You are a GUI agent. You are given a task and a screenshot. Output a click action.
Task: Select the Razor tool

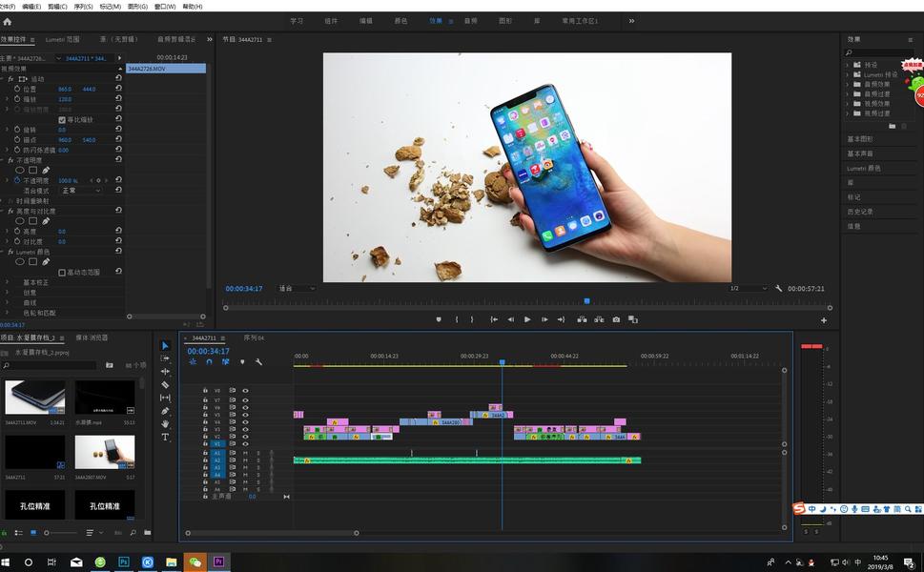coord(165,385)
